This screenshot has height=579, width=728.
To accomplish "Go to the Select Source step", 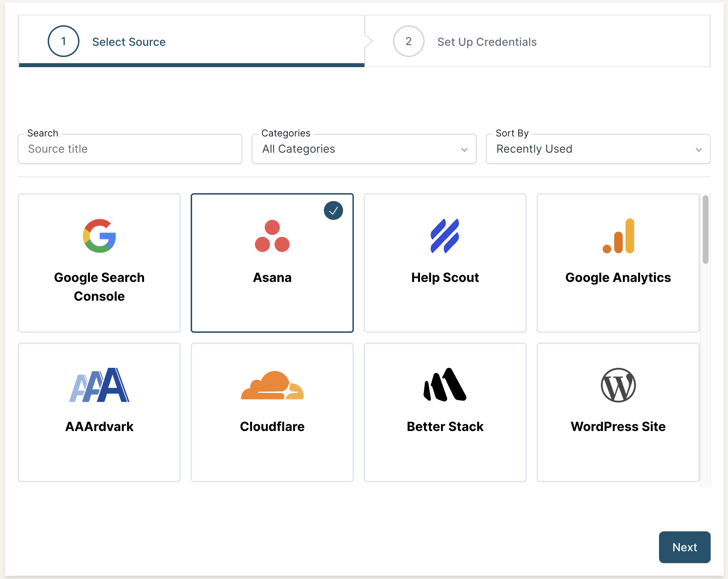I will 129,42.
